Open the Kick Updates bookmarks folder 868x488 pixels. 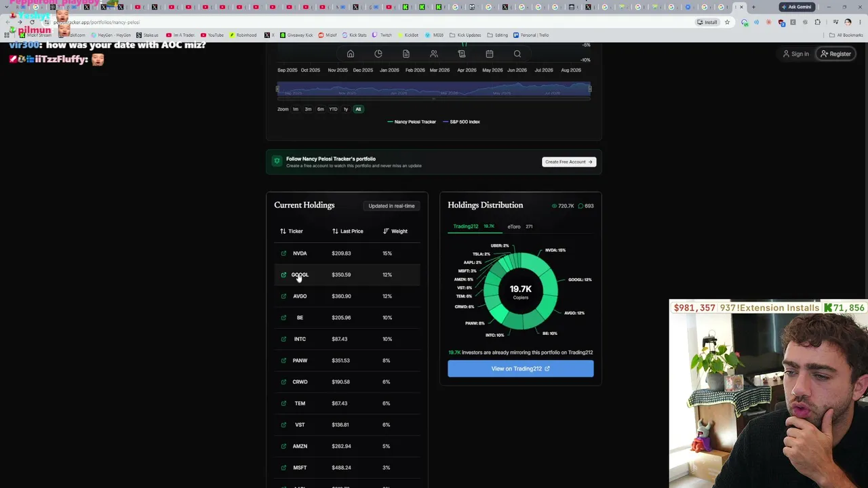465,35
